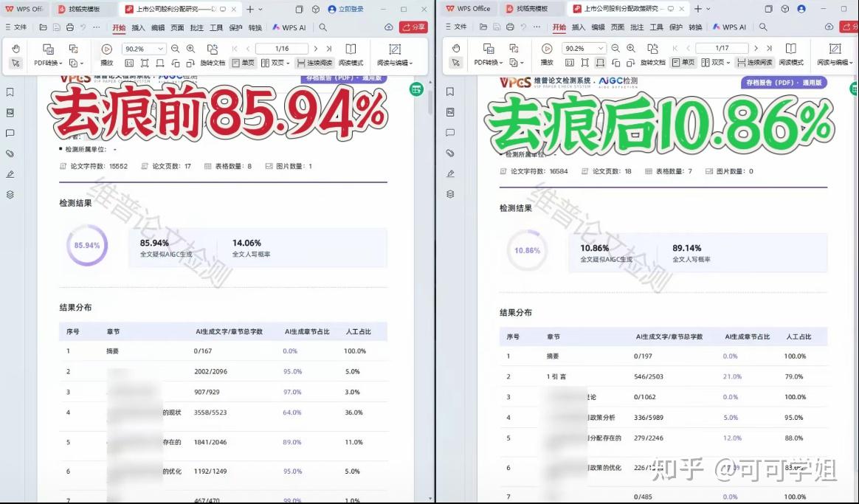This screenshot has height=504, width=859.
Task: Click the new tab plus in right window
Action: pyautogui.click(x=698, y=9)
